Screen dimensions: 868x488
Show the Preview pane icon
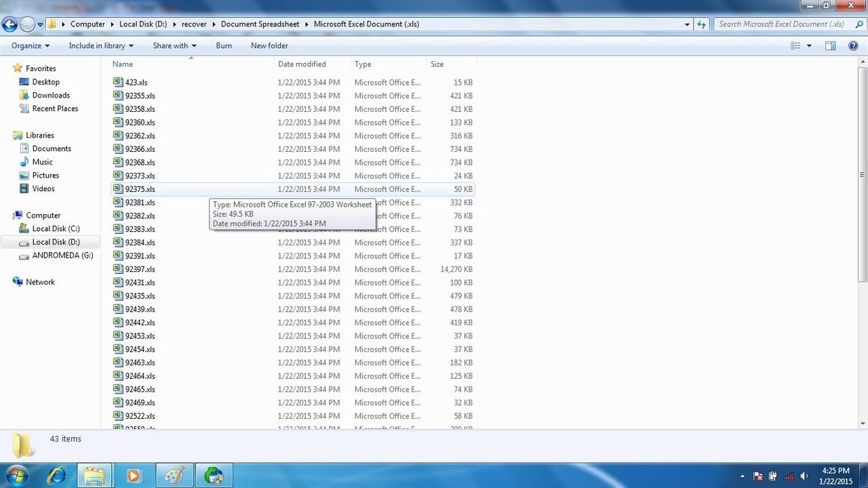[x=830, y=45]
